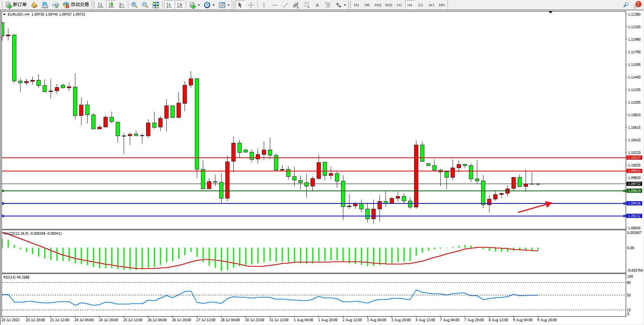
Task: Switch chart to bar chart mode
Action: pyautogui.click(x=100, y=5)
